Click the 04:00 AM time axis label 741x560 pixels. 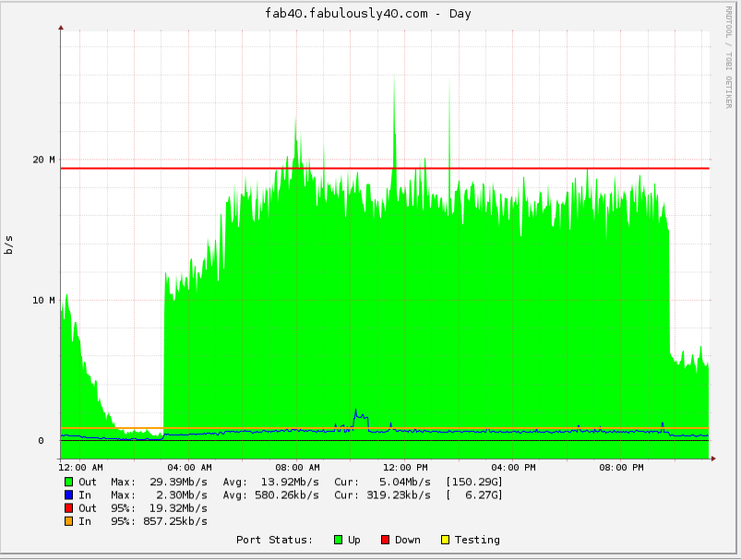[x=189, y=468]
